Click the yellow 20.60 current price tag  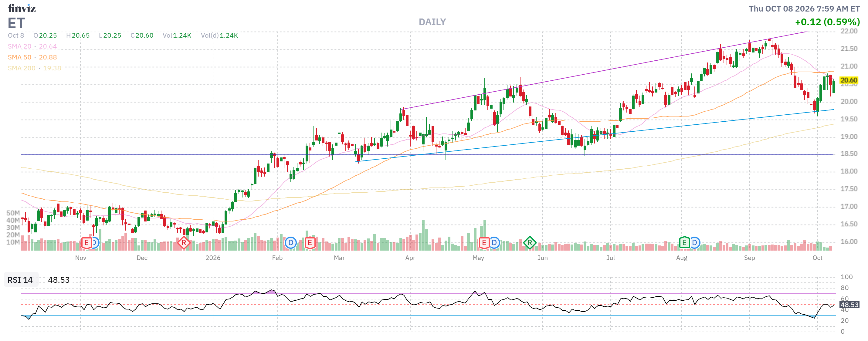[849, 80]
